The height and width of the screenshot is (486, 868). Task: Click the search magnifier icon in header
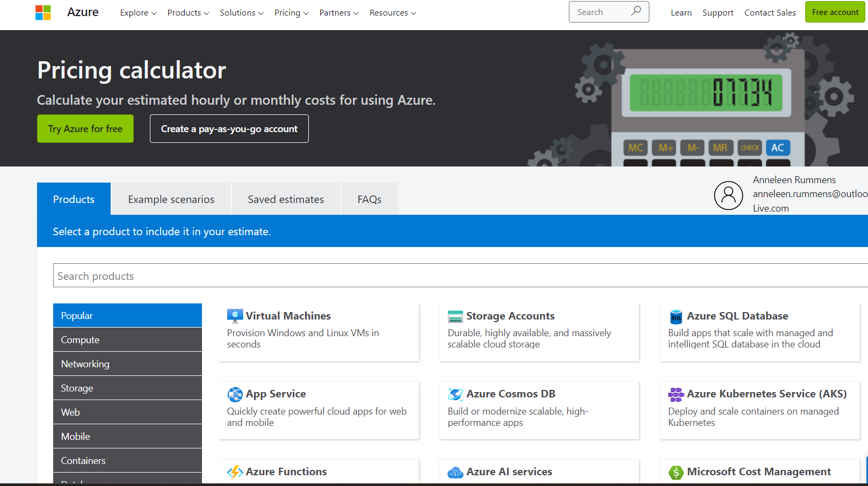pos(636,11)
